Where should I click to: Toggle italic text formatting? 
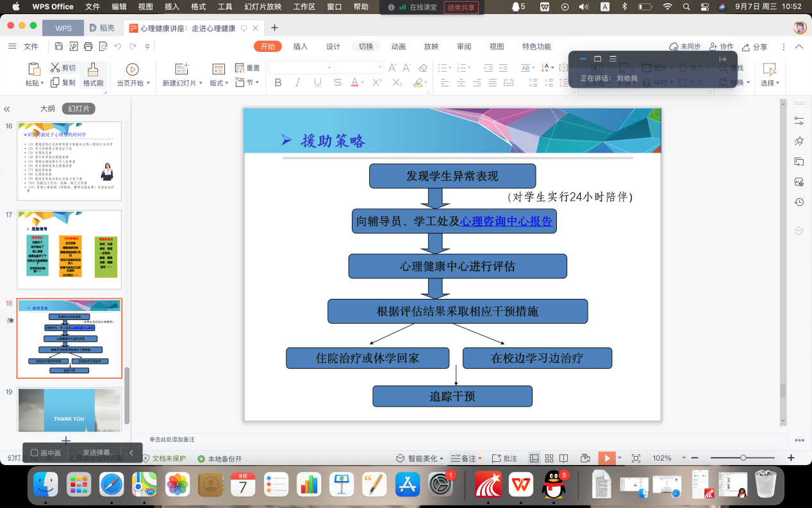tap(297, 83)
